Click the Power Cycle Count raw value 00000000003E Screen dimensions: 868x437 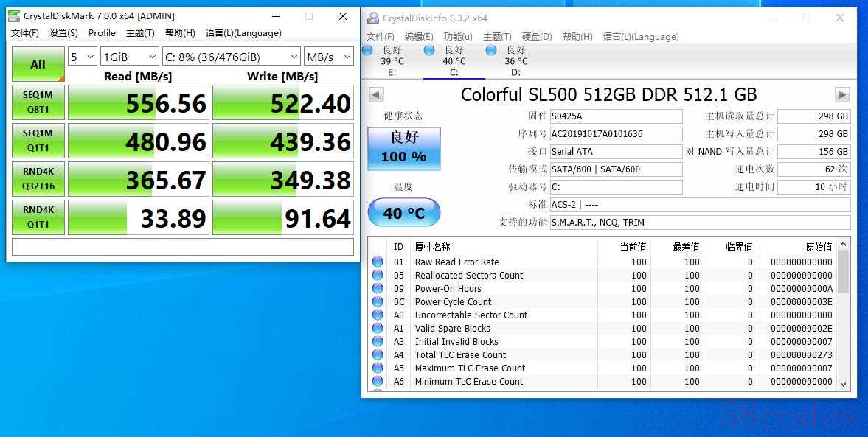point(801,301)
